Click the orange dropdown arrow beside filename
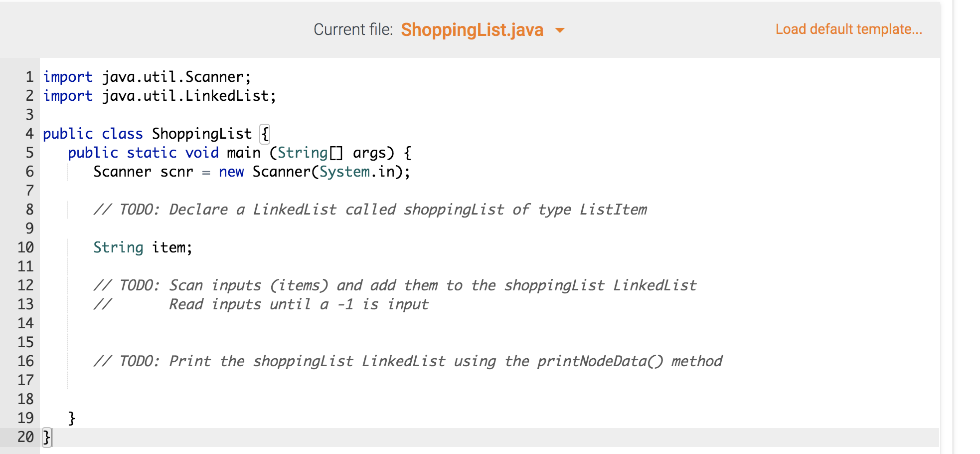This screenshot has width=980, height=454. [560, 31]
